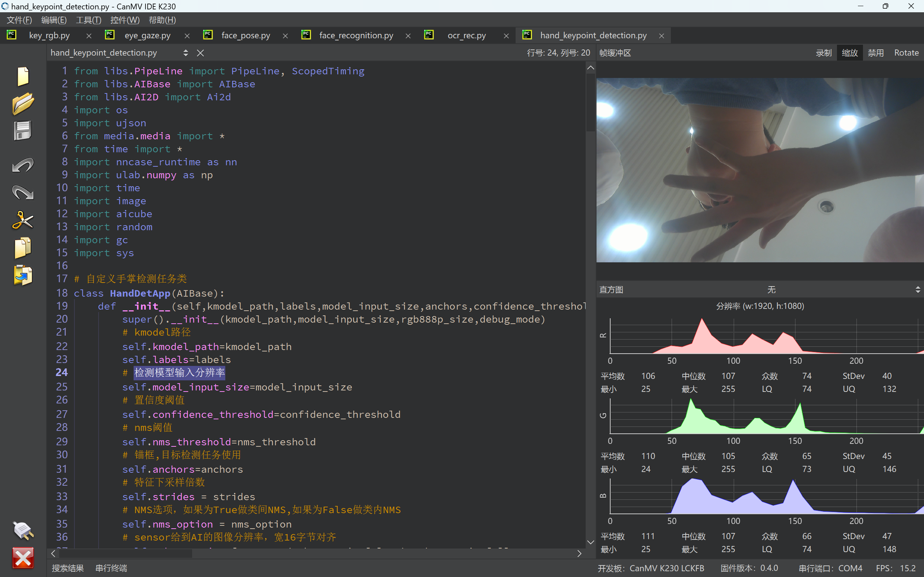Click the Redo arrow icon
This screenshot has height=577, width=924.
pos(23,193)
